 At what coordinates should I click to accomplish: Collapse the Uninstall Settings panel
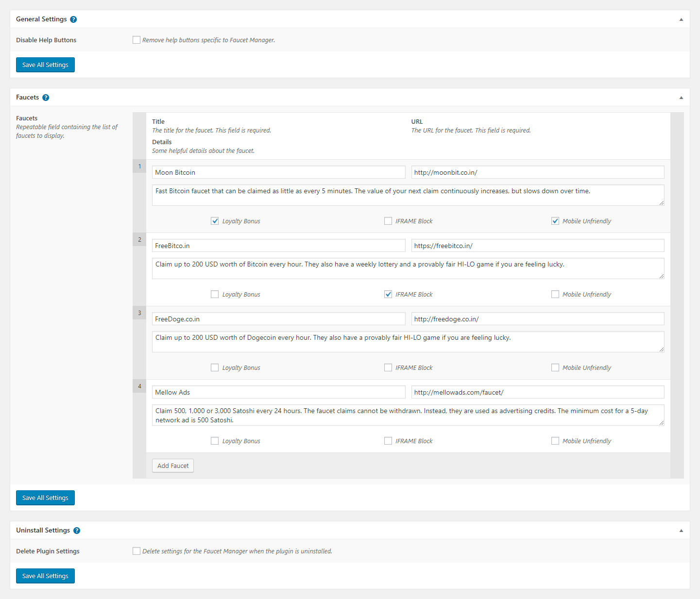pos(681,531)
